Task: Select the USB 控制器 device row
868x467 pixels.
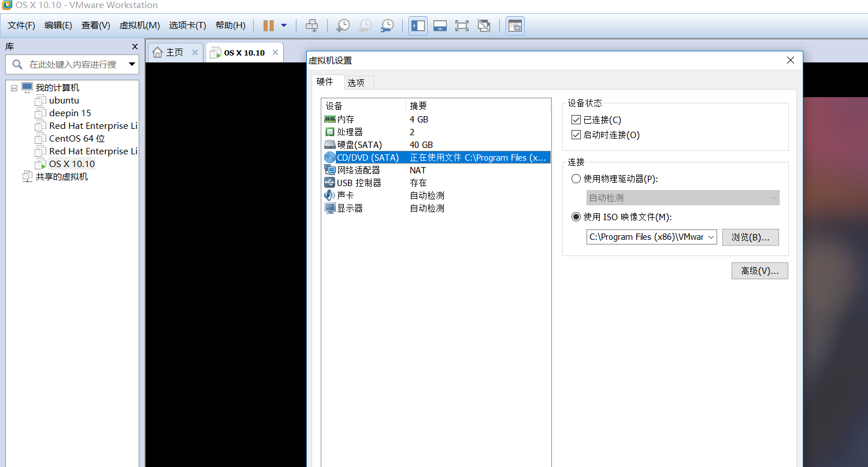Action: 436,183
